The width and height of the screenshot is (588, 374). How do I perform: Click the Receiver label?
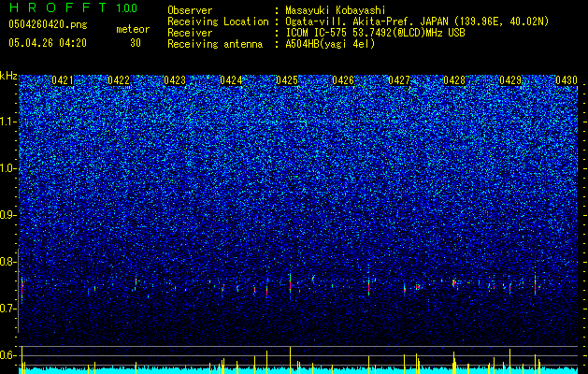[190, 33]
